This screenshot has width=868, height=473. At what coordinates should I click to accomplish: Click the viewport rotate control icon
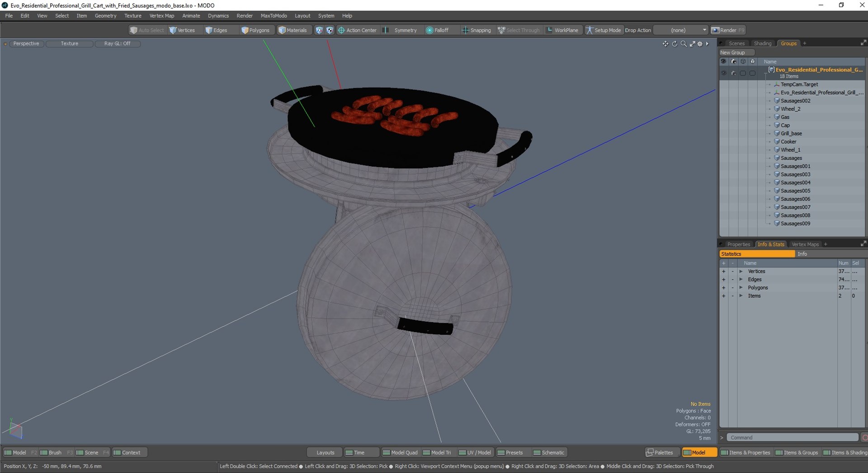675,44
